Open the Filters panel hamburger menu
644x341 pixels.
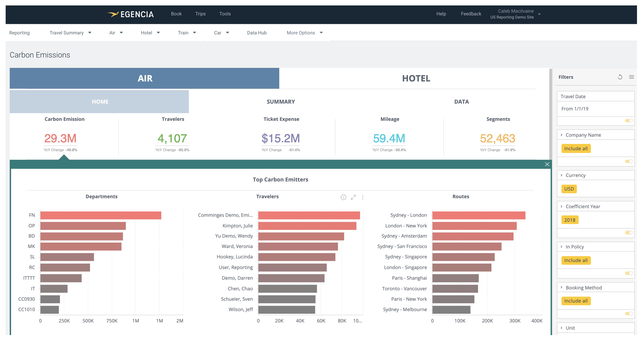(x=631, y=77)
